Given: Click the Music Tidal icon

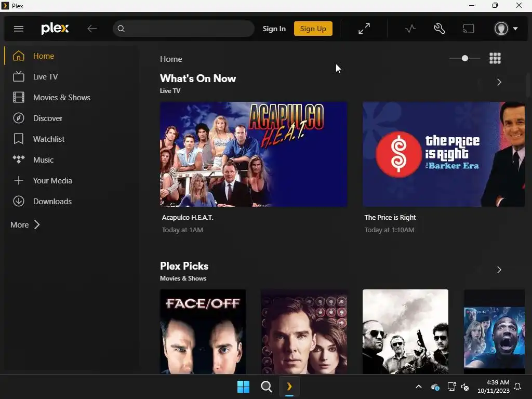Looking at the screenshot, I should click(x=19, y=159).
